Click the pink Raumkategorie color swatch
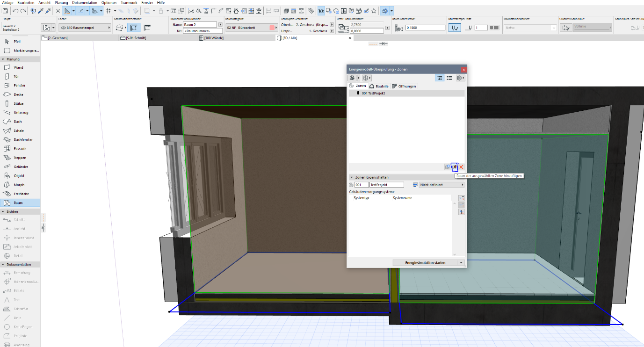 click(x=272, y=28)
